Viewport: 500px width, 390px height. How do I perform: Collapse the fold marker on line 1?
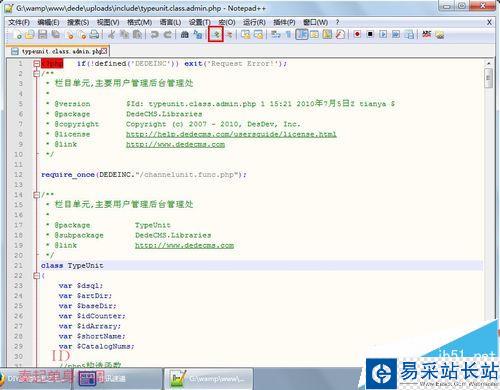[37, 63]
